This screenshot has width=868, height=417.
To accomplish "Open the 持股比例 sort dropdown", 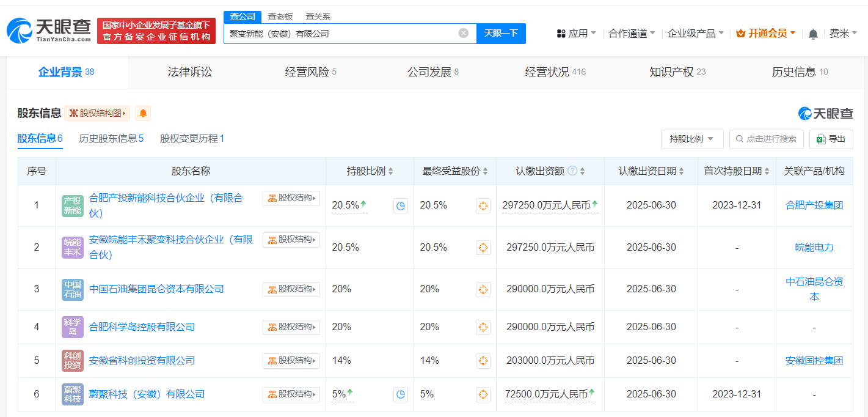I will [691, 139].
